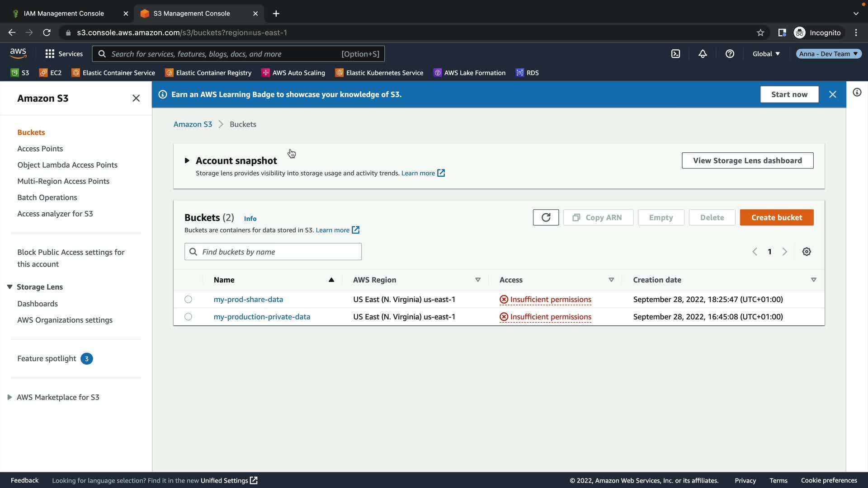Open Access Points in sidebar

40,149
